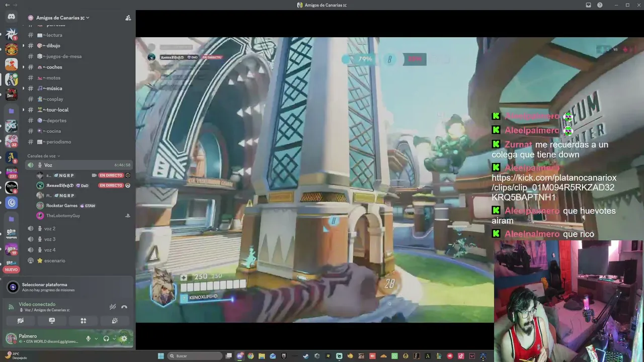Open the TikTok icon in taskbar
Image resolution: width=644 pixels, height=362 pixels.
click(461, 356)
